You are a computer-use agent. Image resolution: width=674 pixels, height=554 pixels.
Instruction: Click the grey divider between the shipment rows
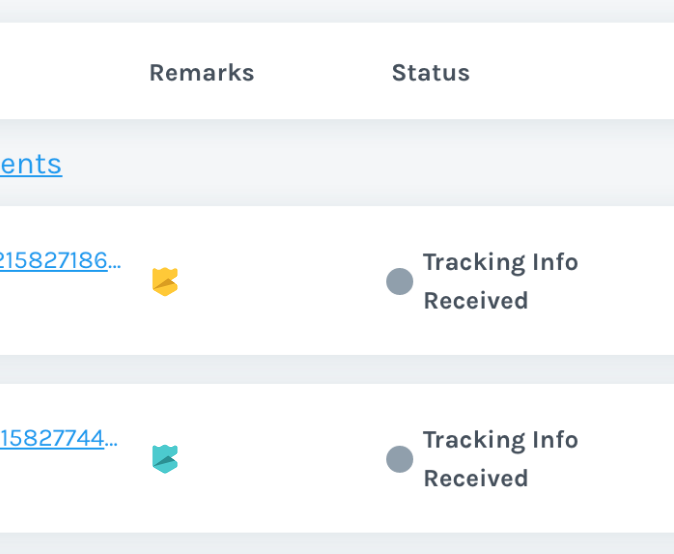[x=337, y=369]
